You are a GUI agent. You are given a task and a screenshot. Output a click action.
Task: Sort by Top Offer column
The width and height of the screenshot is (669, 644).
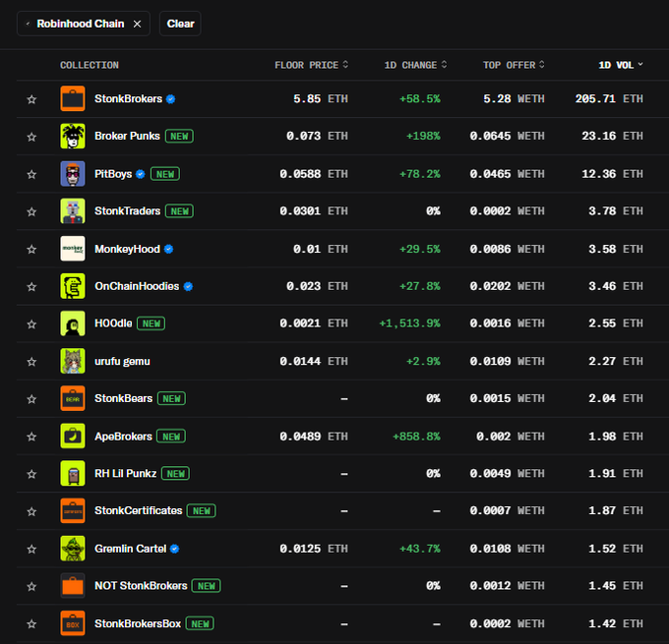tap(514, 65)
